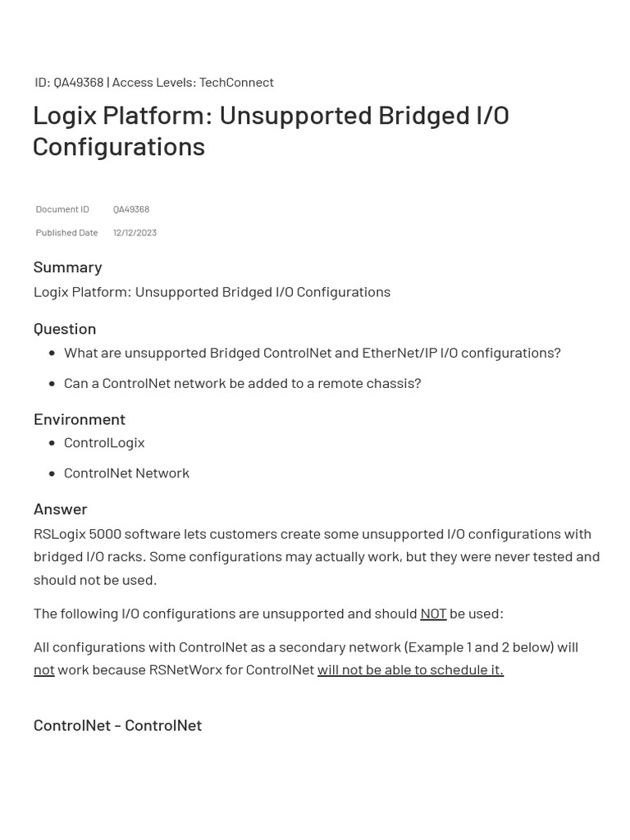Click the RSLogix 5000 software paragraph
630x840 pixels.
point(317,557)
